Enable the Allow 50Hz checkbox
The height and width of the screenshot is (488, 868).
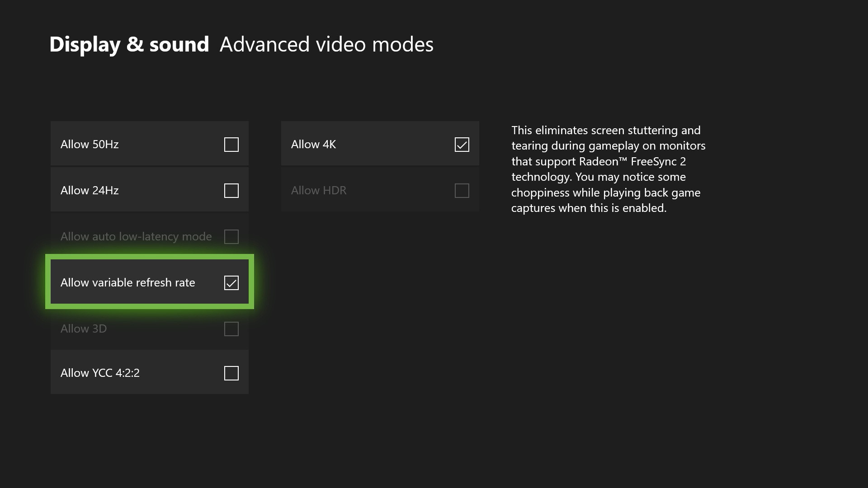point(231,145)
